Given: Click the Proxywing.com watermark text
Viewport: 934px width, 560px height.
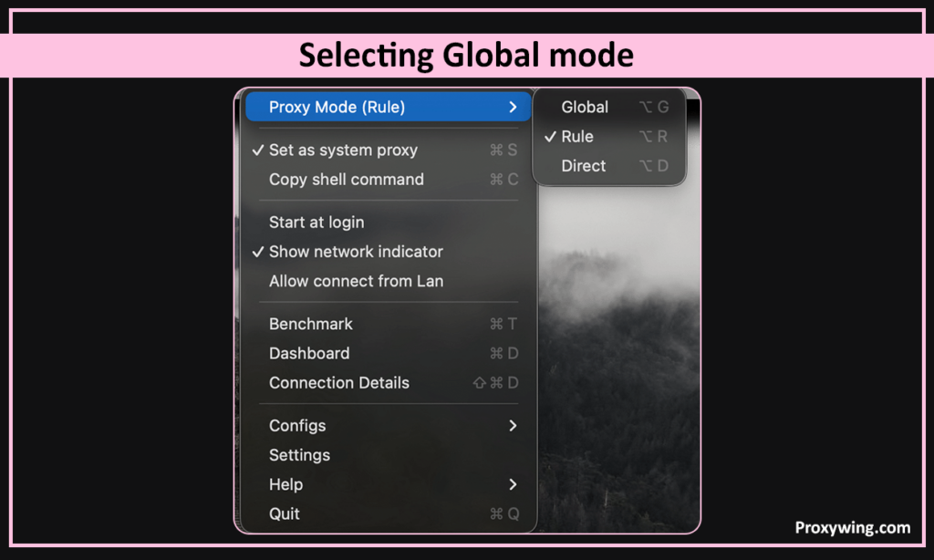Looking at the screenshot, I should point(852,527).
